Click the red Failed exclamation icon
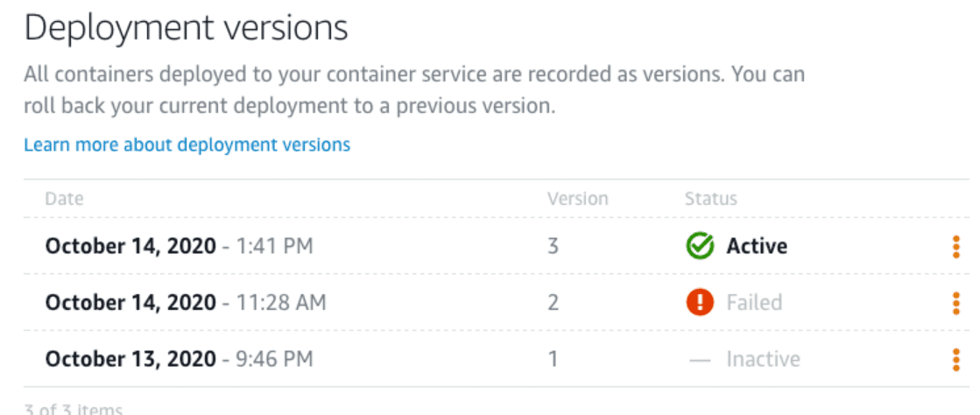 [700, 303]
